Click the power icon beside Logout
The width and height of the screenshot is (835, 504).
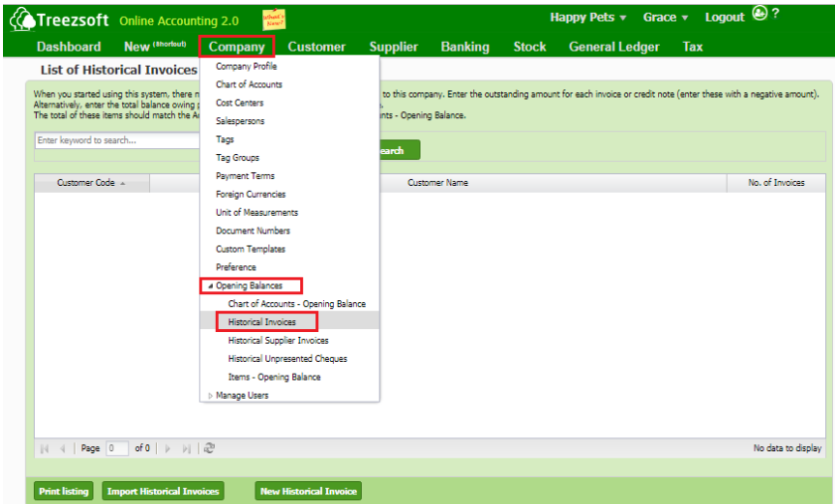(759, 14)
